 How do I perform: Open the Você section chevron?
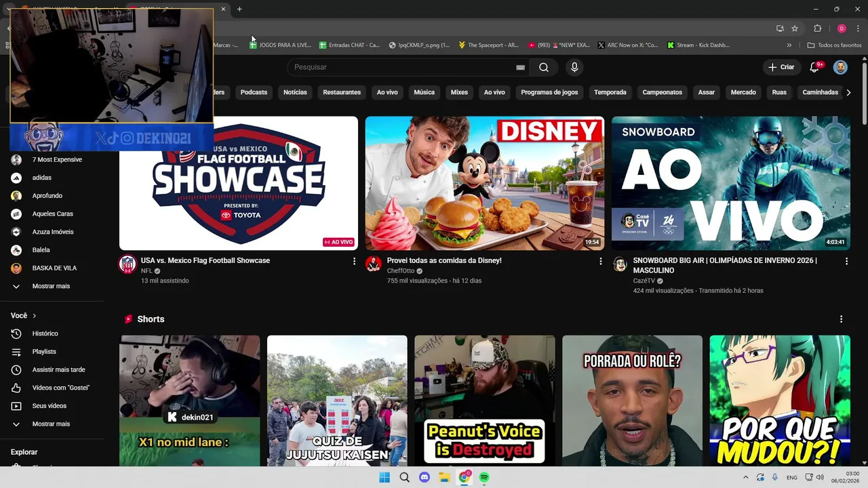pyautogui.click(x=35, y=316)
